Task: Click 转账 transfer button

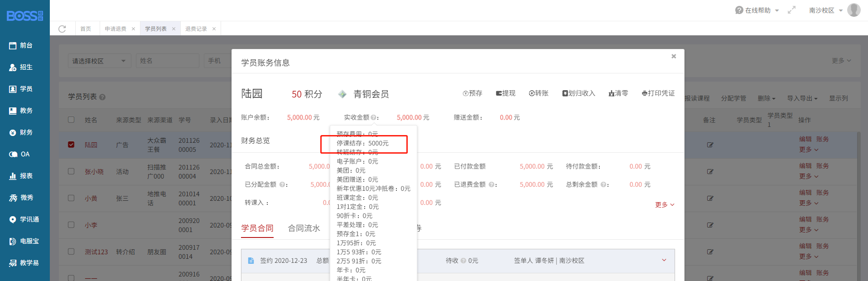Action: point(539,93)
